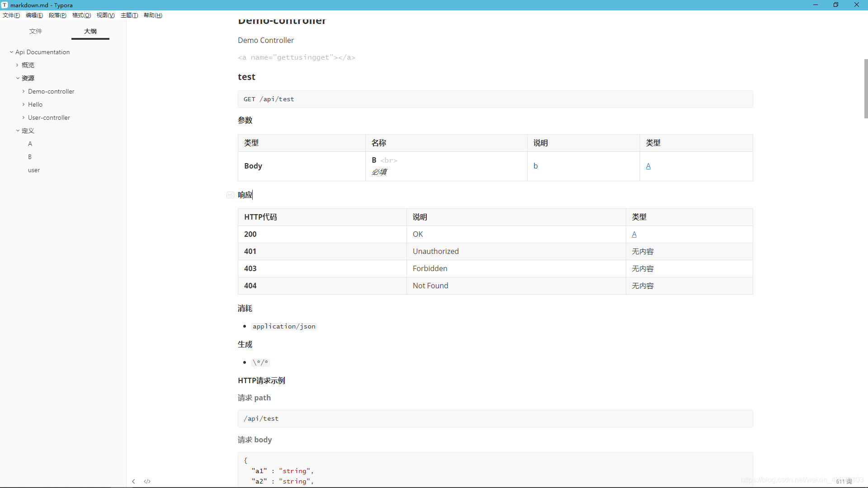Open the 视图(V) menu
The height and width of the screenshot is (488, 868).
pos(105,15)
